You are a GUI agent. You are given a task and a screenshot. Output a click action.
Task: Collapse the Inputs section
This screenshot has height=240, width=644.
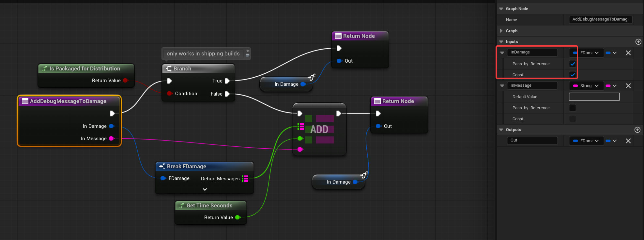point(501,42)
